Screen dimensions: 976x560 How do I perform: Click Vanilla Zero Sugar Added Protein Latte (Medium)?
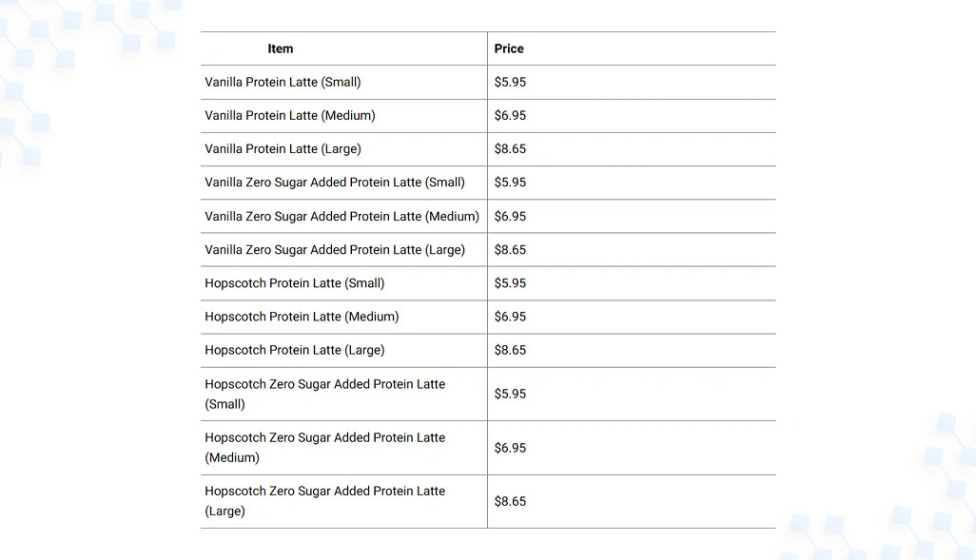[342, 217]
